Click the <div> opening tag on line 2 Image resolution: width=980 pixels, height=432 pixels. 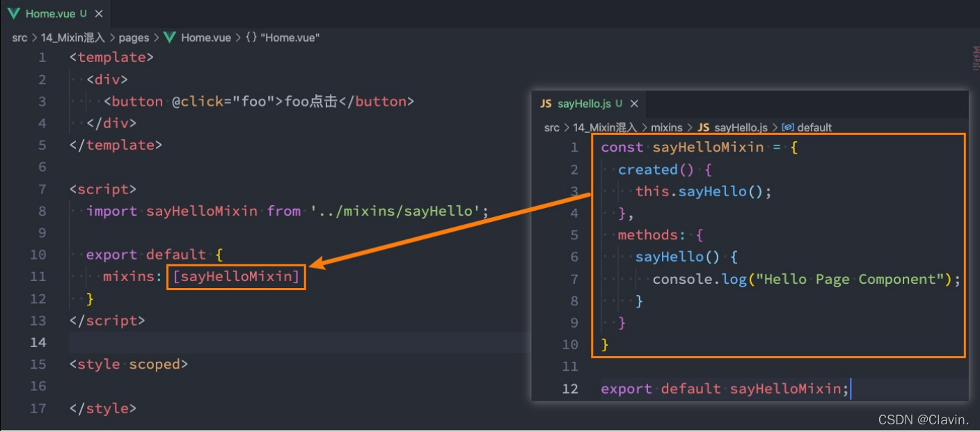[x=107, y=79]
